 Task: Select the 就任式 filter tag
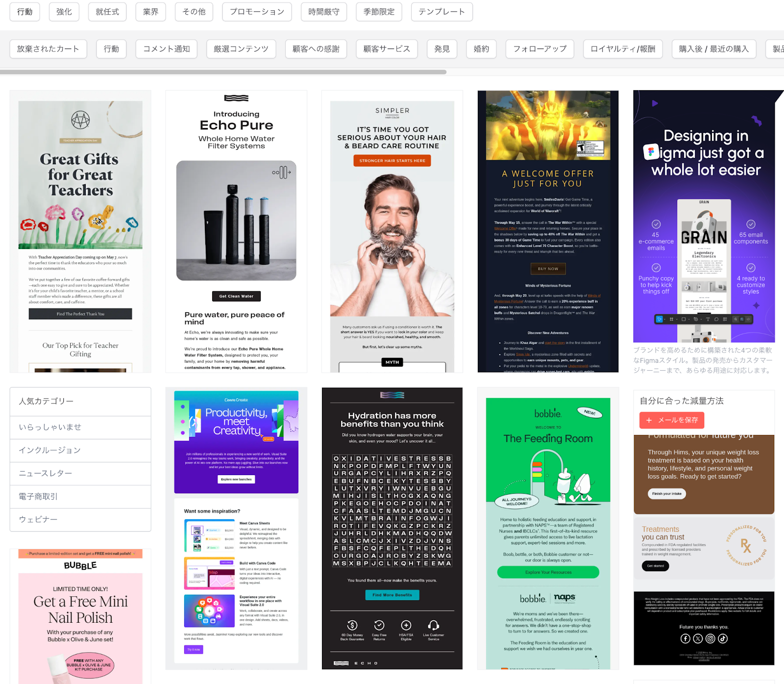click(x=107, y=12)
